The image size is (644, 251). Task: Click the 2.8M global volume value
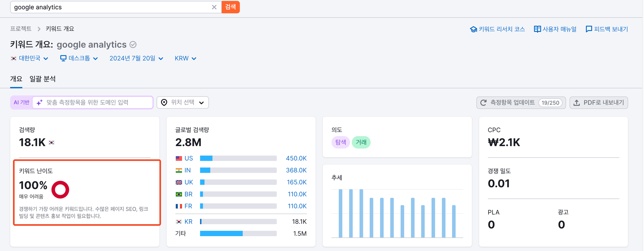188,142
